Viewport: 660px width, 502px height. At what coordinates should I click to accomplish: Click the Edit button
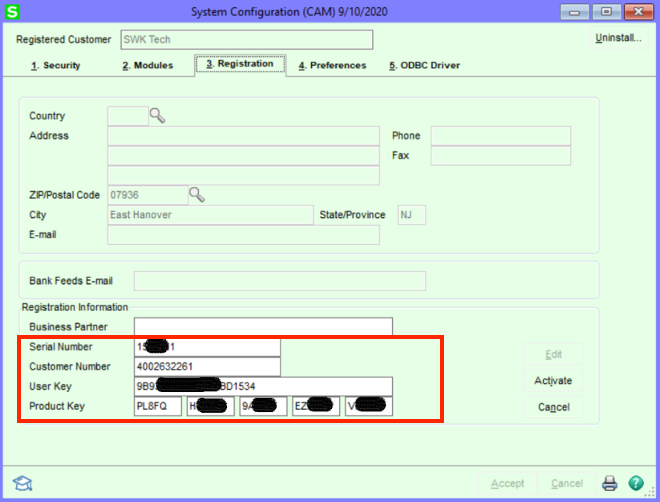tap(553, 354)
